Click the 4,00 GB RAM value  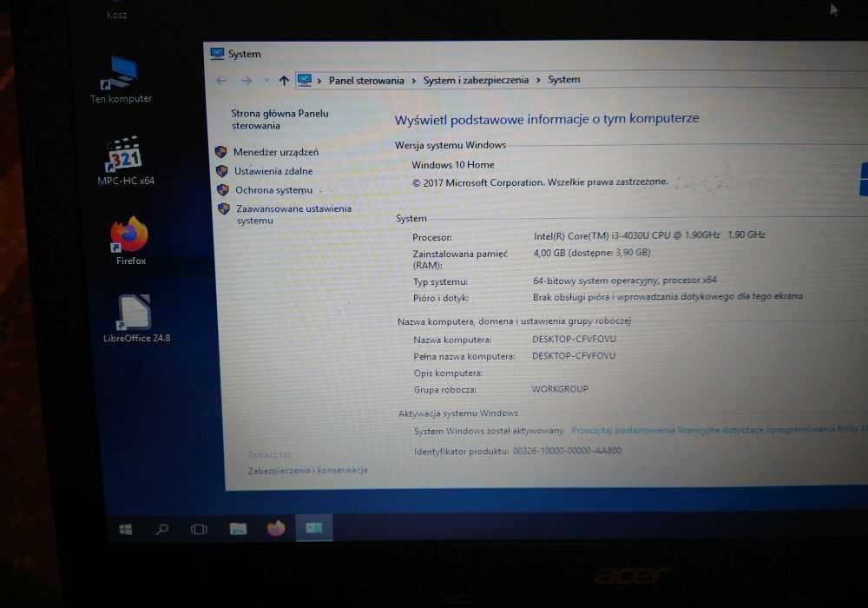point(592,253)
